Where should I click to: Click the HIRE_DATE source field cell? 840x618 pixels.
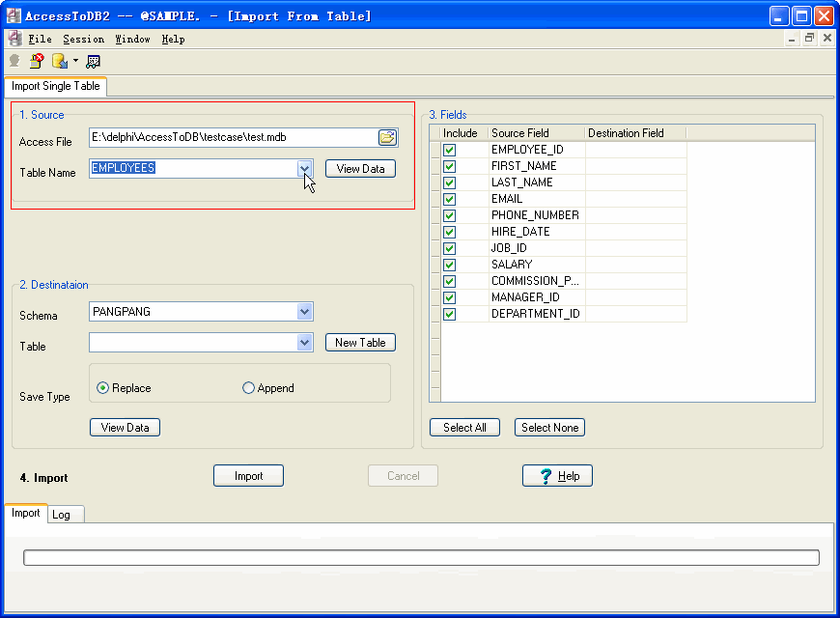click(537, 232)
